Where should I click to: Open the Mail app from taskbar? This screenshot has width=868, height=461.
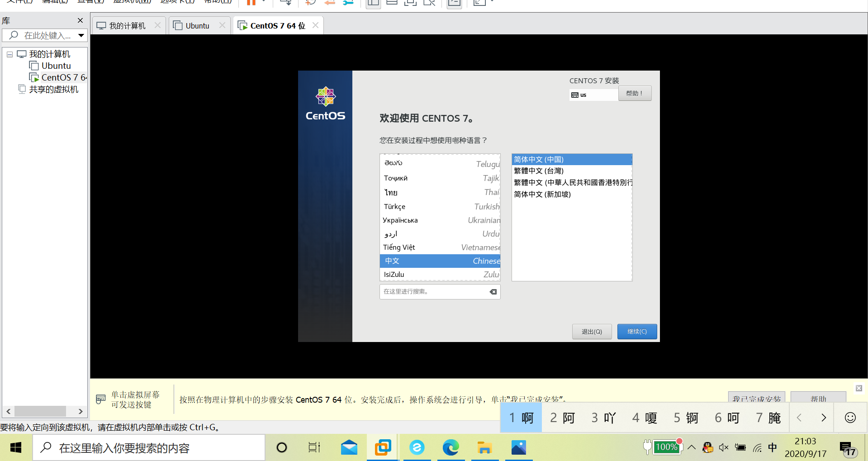click(349, 448)
